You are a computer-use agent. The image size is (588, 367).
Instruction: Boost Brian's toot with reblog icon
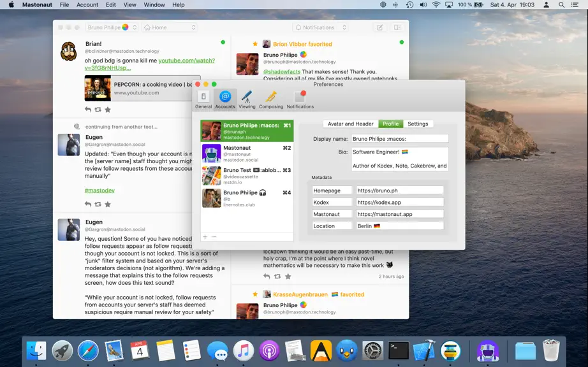click(x=98, y=110)
